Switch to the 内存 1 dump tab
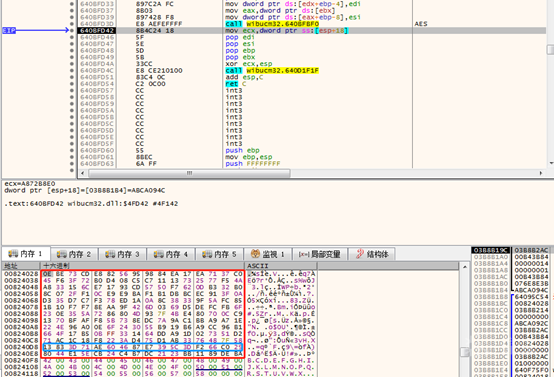 (25, 254)
